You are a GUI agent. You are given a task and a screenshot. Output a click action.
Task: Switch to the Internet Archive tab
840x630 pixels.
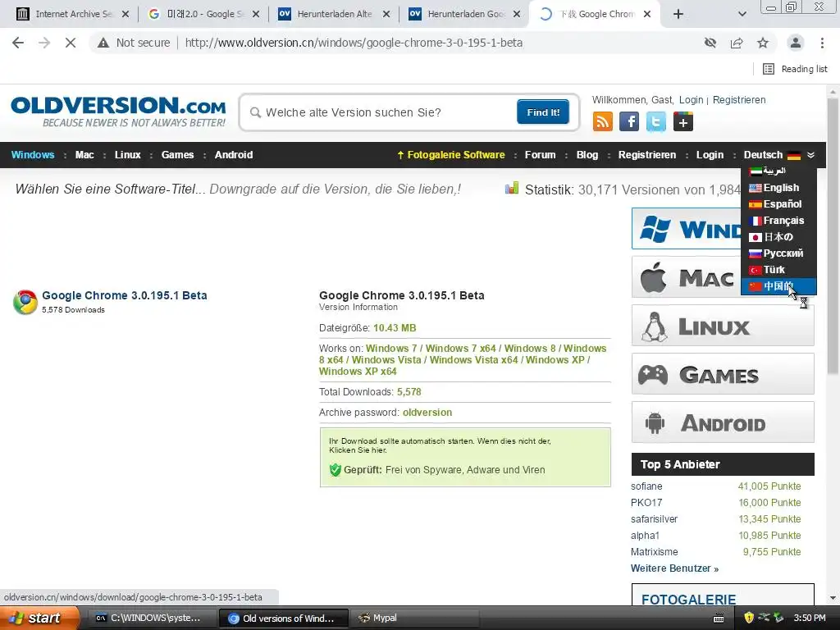72,14
